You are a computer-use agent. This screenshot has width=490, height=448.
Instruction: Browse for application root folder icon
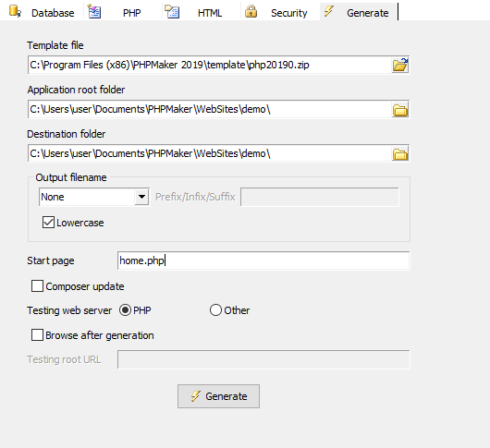400,110
